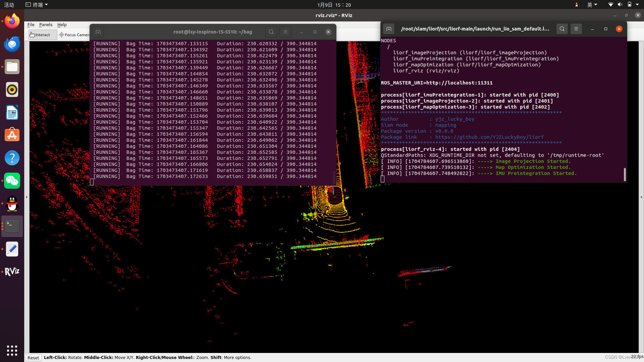This screenshot has width=644, height=362.
Task: Launch Firefox from the dock
Action: 12,21
